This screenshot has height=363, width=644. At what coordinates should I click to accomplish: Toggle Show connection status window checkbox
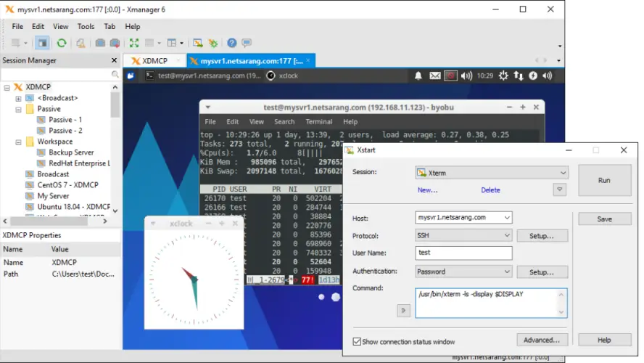click(x=357, y=342)
